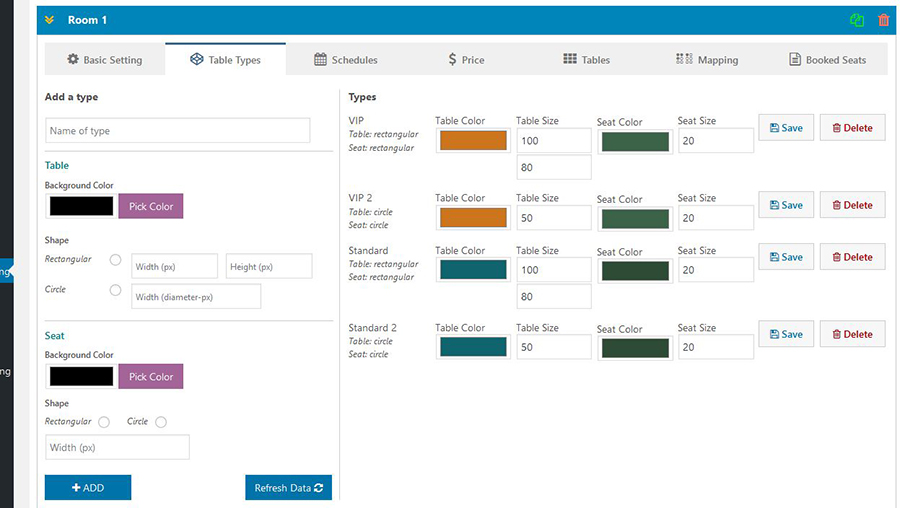Screen dimensions: 900x508
Task: Show the Booked Seats tab
Action: point(828,60)
